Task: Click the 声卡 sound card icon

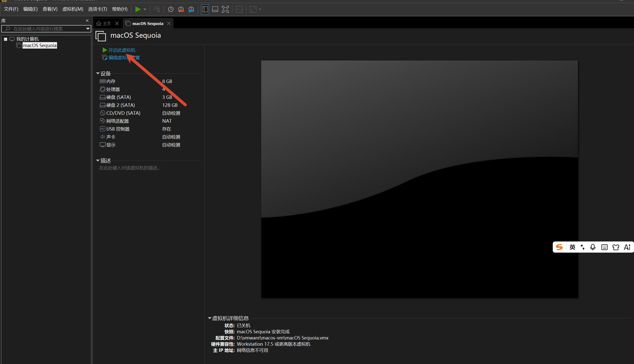Action: (x=103, y=137)
